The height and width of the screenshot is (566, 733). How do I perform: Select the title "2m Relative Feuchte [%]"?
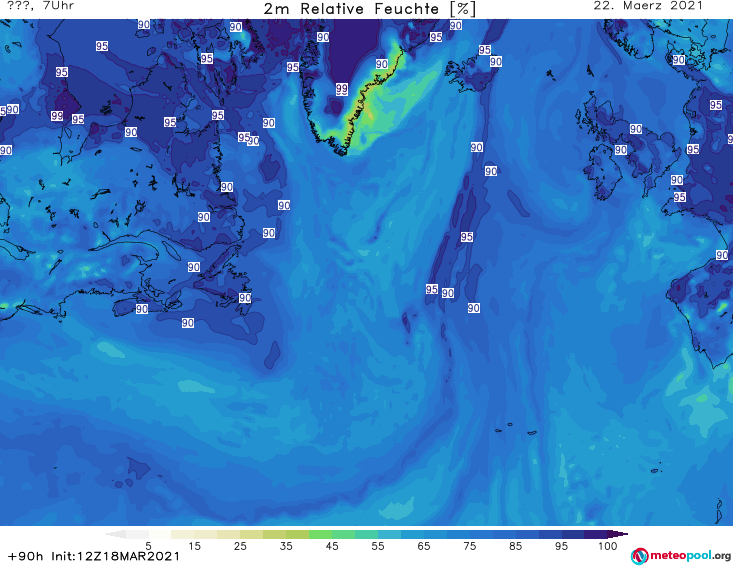tap(369, 9)
